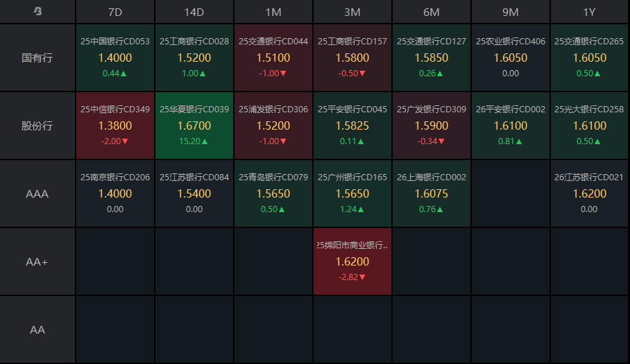The width and height of the screenshot is (630, 364).
Task: Open the 25广发银行CD309 cell
Action: tap(431, 125)
